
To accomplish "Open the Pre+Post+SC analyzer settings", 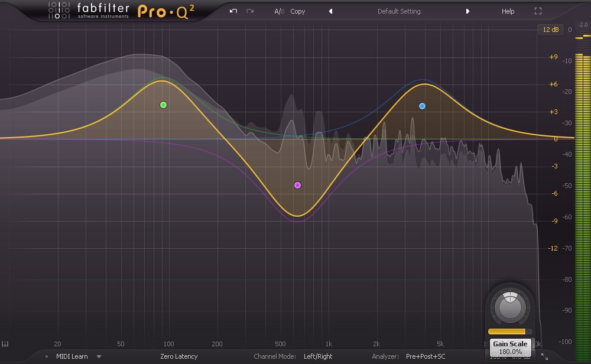I will (425, 356).
